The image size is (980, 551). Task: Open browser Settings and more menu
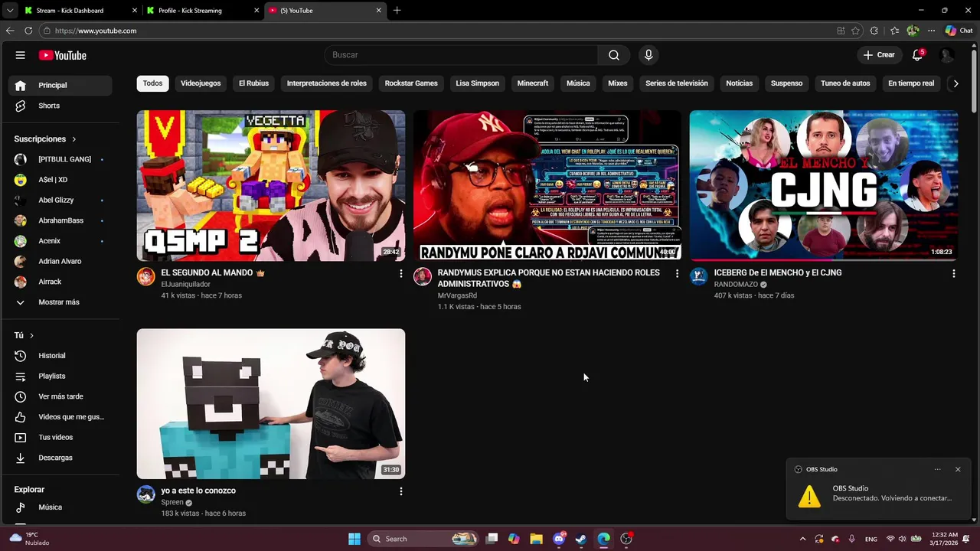click(x=931, y=31)
